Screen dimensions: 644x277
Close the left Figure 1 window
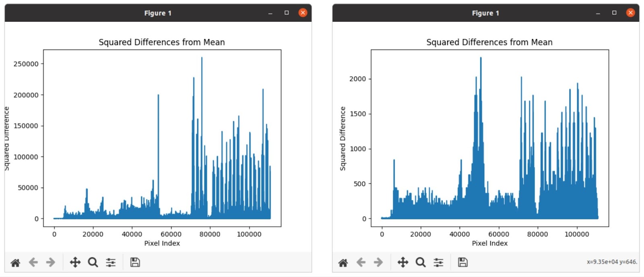click(303, 13)
